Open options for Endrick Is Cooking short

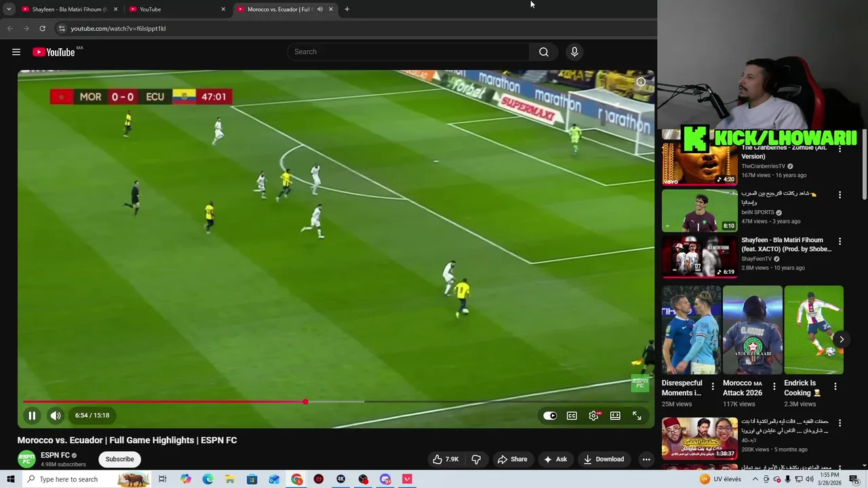click(835, 386)
